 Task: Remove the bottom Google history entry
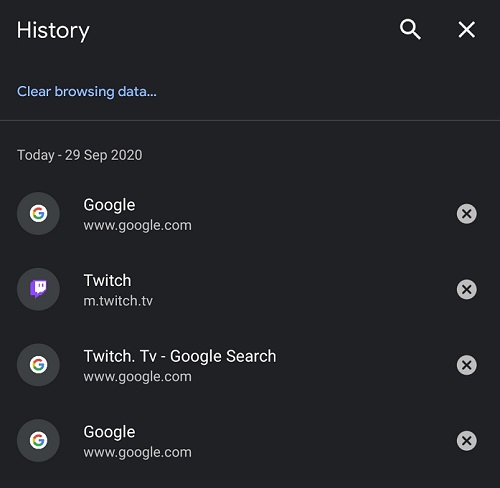467,441
